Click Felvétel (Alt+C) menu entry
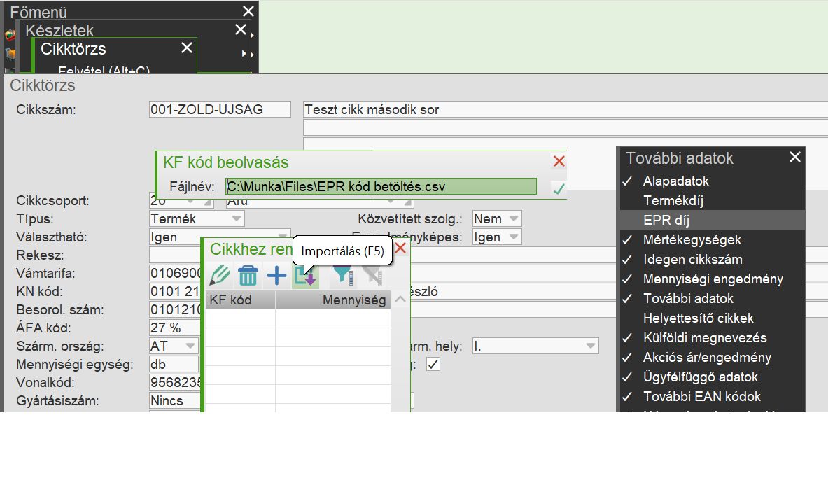 point(104,70)
